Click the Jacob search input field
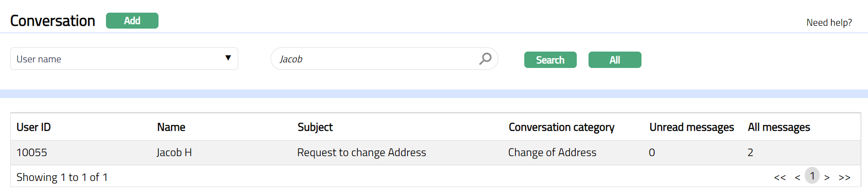 pyautogui.click(x=375, y=59)
